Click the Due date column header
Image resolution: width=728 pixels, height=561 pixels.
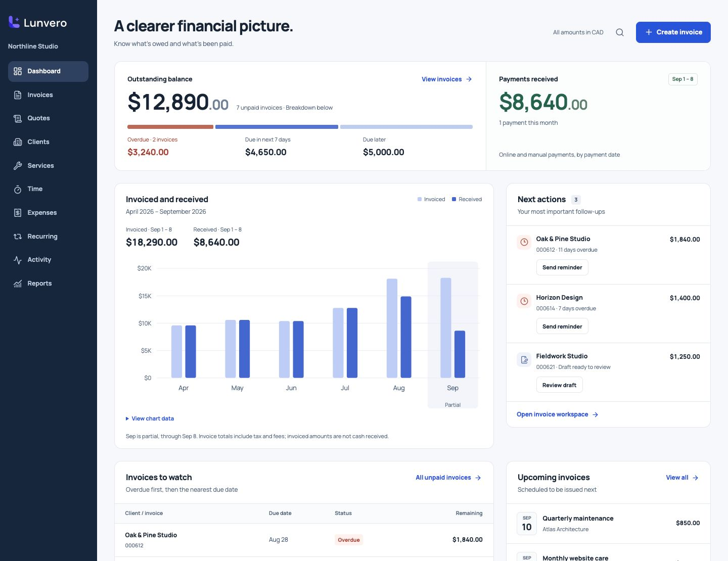280,513
